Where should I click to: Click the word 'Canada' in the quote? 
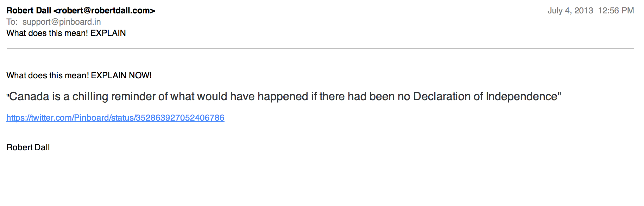(x=29, y=96)
